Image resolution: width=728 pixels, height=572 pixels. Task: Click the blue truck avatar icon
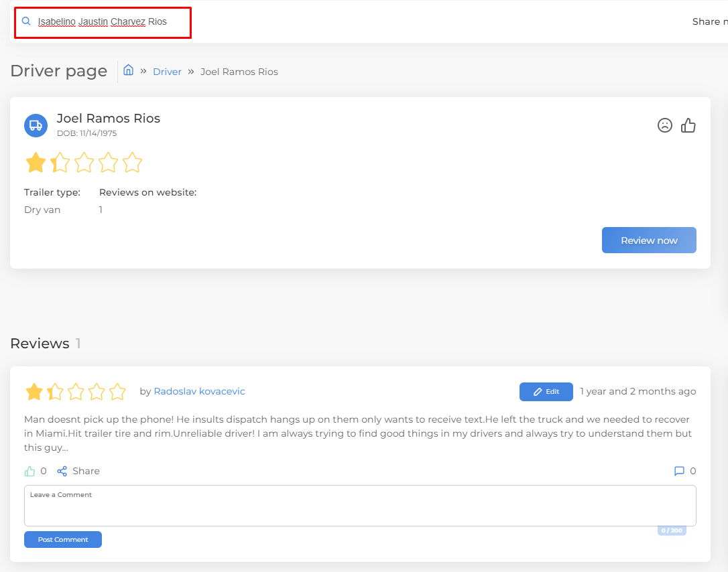click(x=36, y=125)
